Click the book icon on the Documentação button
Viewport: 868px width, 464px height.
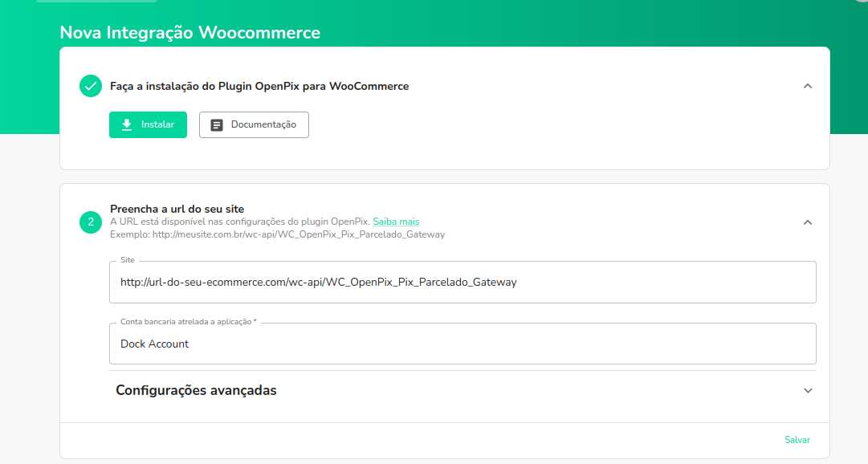pos(216,124)
